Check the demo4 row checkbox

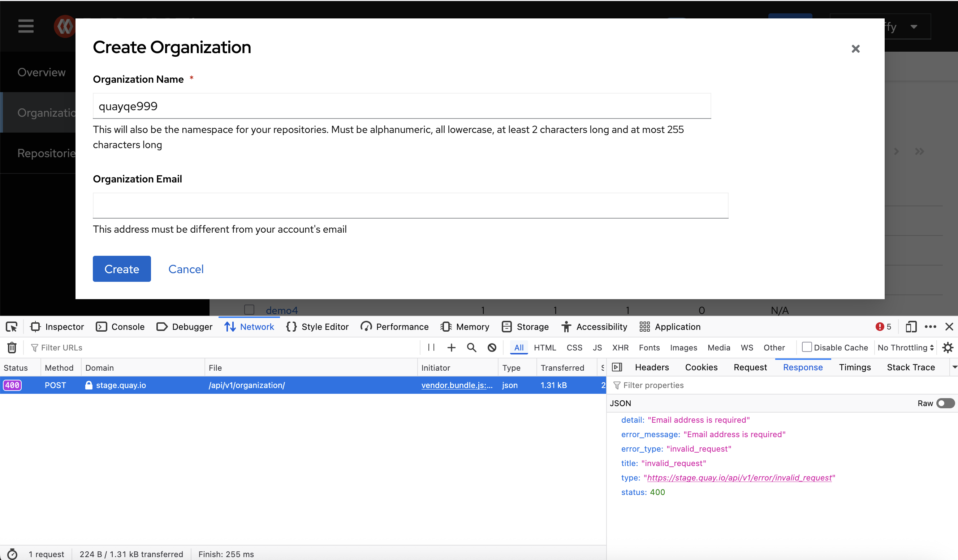[x=249, y=310]
